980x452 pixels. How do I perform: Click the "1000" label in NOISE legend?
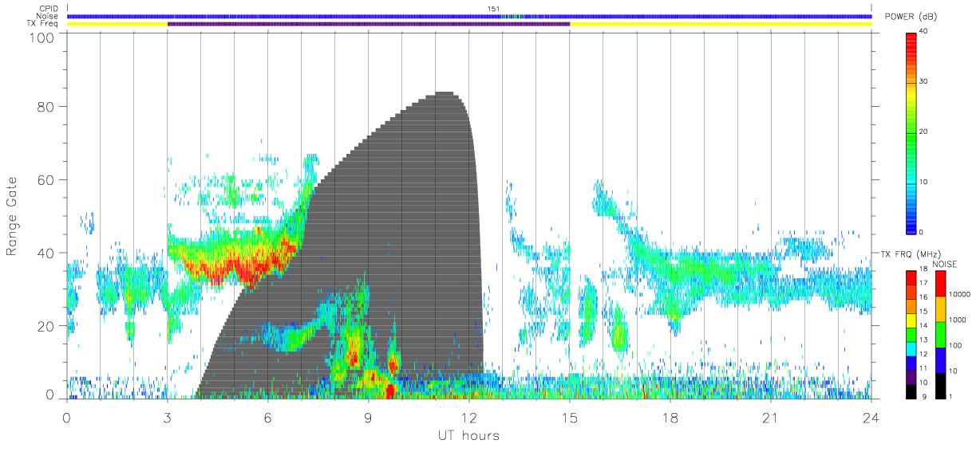pos(957,319)
